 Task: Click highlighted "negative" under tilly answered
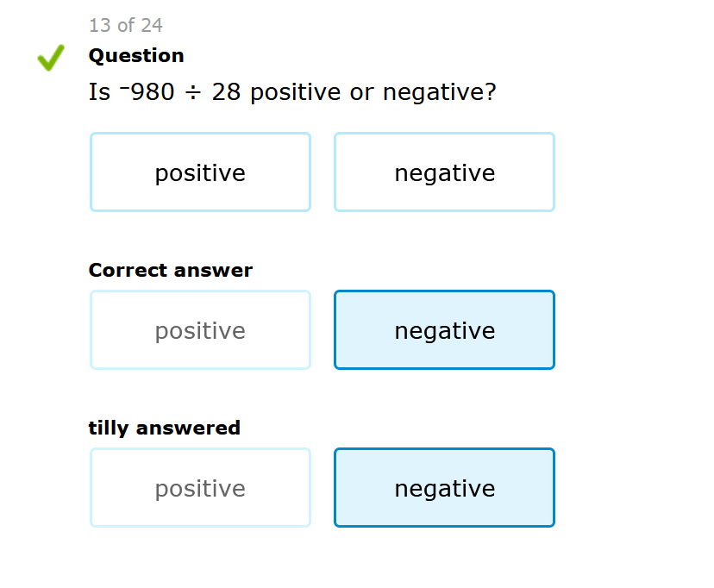(444, 488)
